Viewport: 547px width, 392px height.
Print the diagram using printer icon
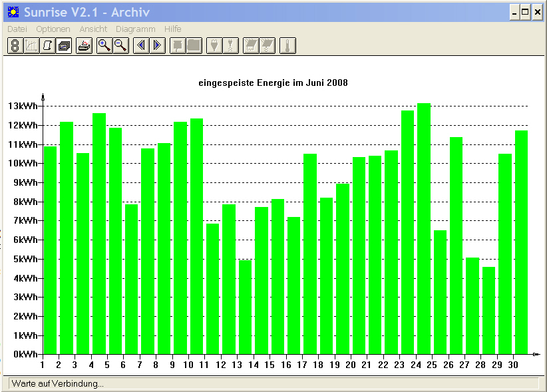point(84,46)
